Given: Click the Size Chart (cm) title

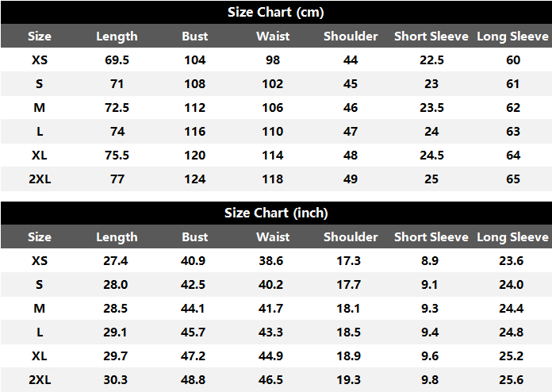Looking at the screenshot, I should click(x=276, y=13).
